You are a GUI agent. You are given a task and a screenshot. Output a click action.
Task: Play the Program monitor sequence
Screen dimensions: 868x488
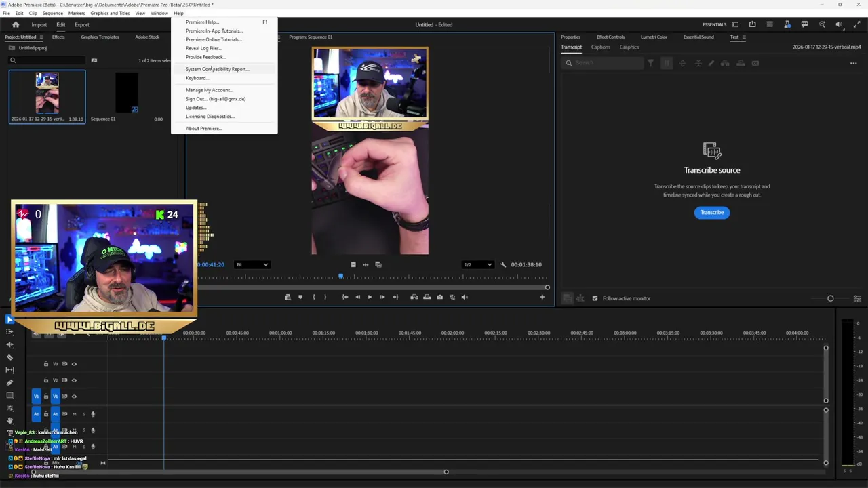370,297
